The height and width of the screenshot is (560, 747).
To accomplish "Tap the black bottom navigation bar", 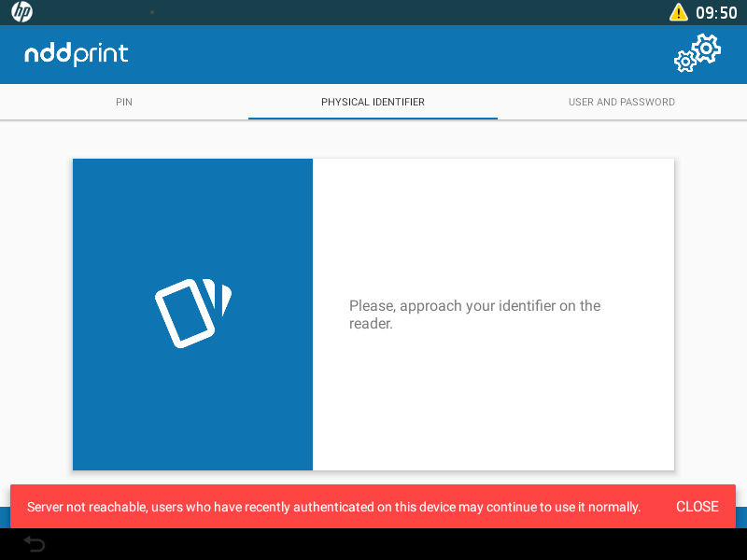I will pos(373,544).
